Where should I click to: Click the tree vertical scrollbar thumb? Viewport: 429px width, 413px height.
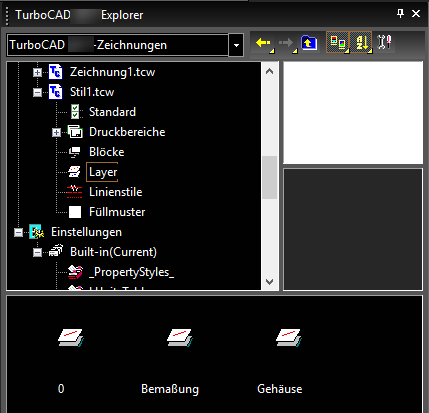tap(270, 177)
